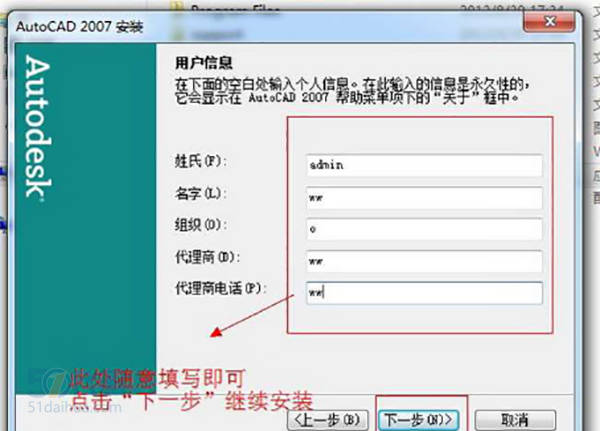
Task: Close the AutoCAD 2007 安装 window
Action: [x=549, y=21]
